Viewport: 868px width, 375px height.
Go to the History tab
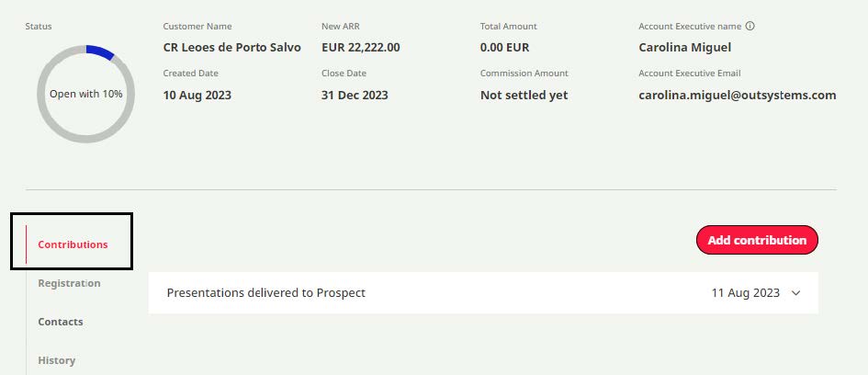pyautogui.click(x=57, y=360)
